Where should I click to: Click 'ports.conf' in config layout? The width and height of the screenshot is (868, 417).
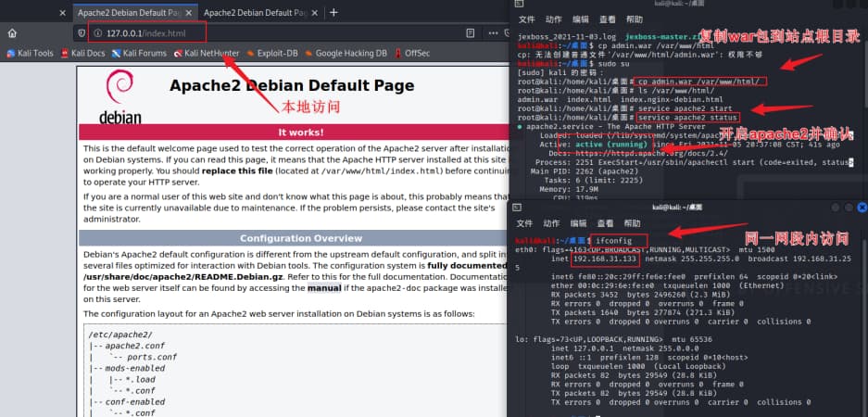coord(151,357)
